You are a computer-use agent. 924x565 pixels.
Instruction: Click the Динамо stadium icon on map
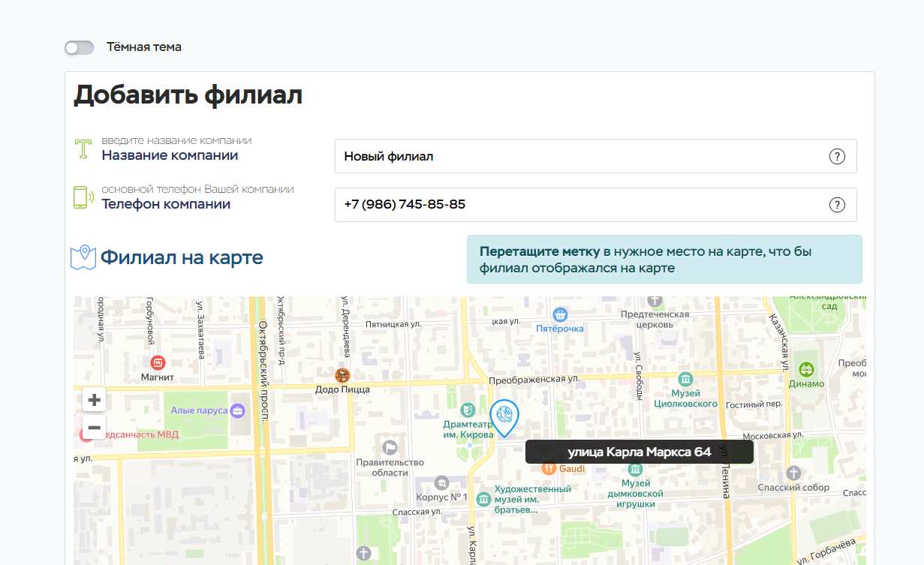point(807,369)
